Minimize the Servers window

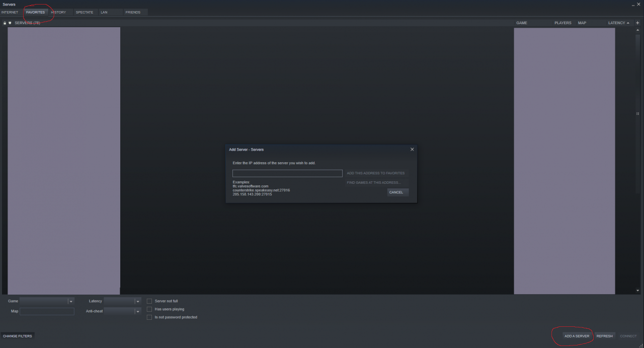pos(633,5)
